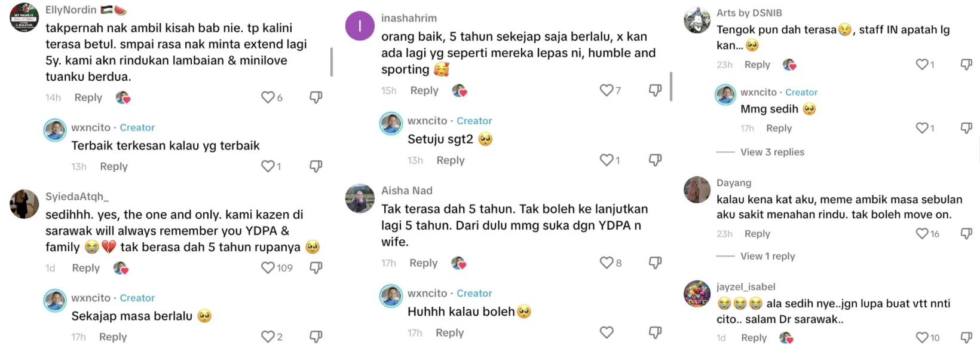The image size is (980, 351).
Task: Like creator's "Huhhh kalau boleh" reply
Action: (x=607, y=332)
